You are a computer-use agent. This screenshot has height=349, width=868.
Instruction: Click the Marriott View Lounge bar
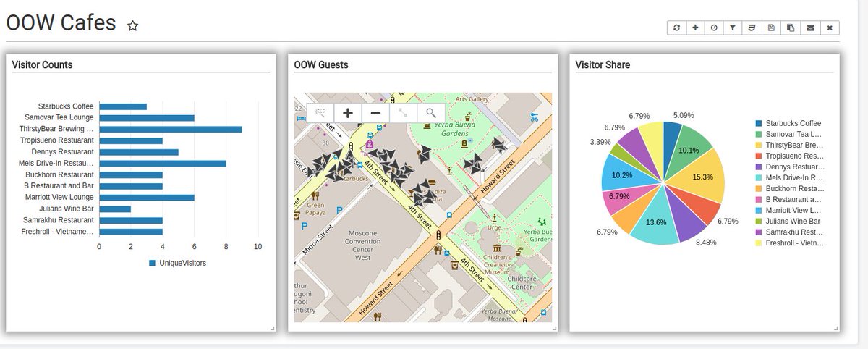(147, 198)
